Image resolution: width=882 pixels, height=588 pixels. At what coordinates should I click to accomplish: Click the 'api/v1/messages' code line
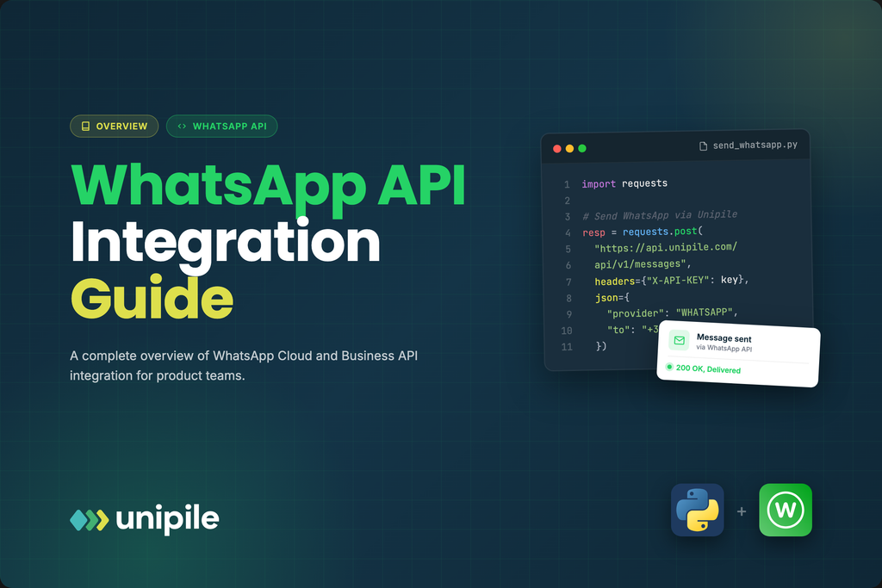pos(643,263)
